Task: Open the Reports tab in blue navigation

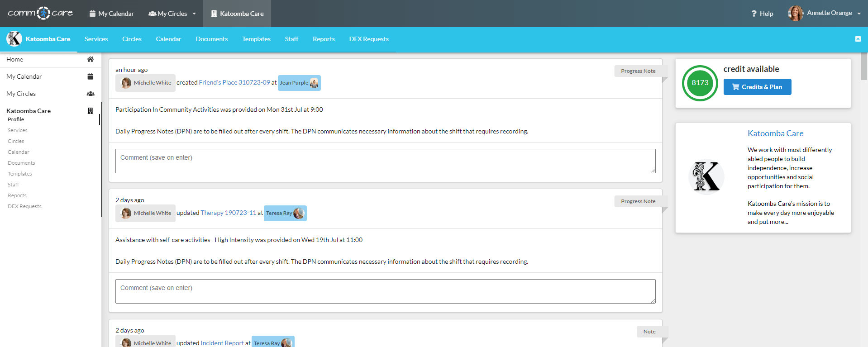Action: pos(324,39)
